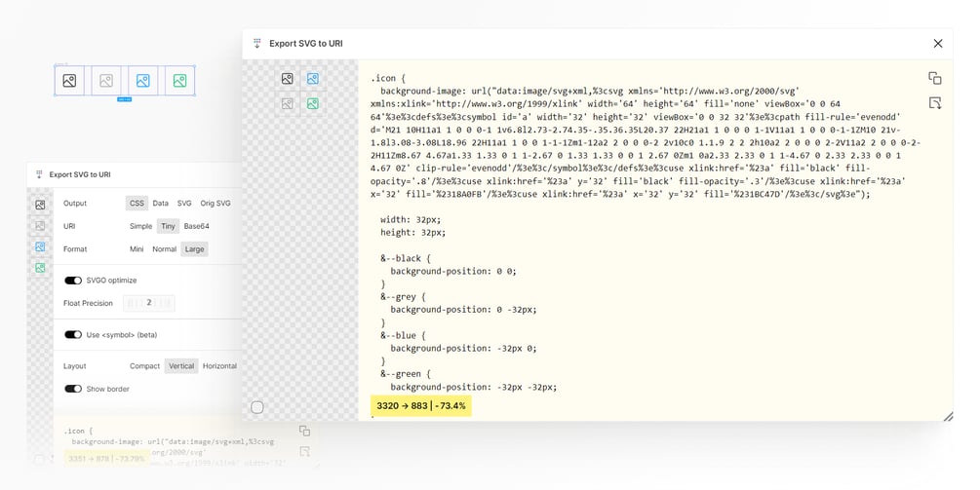Screen dimensions: 980x490
Task: Select the green image icon on the canvas
Action: click(x=179, y=81)
